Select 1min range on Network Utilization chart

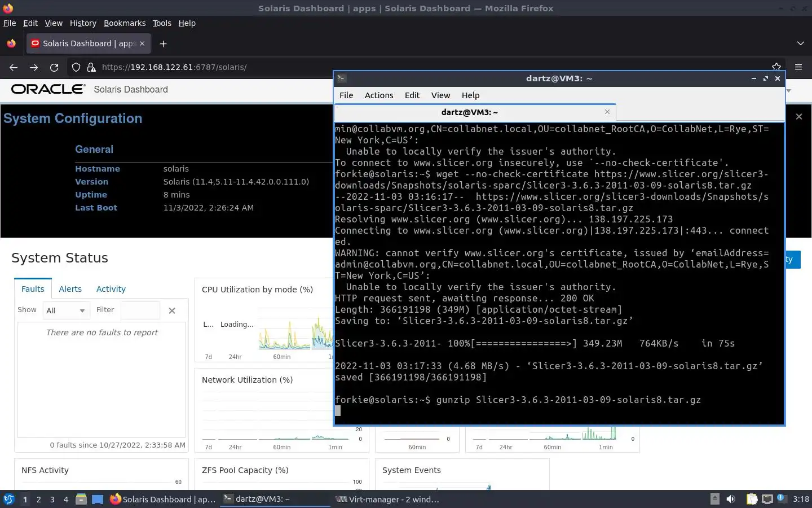pos(336,447)
